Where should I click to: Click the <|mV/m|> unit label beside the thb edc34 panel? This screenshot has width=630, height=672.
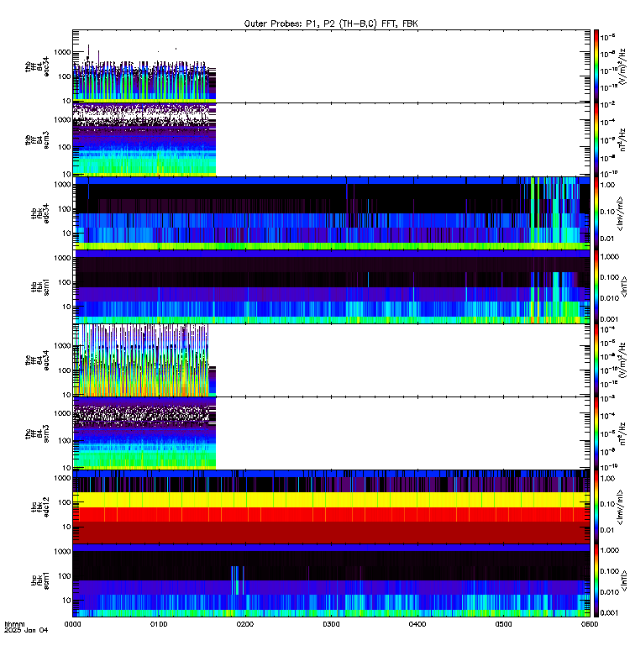click(620, 213)
